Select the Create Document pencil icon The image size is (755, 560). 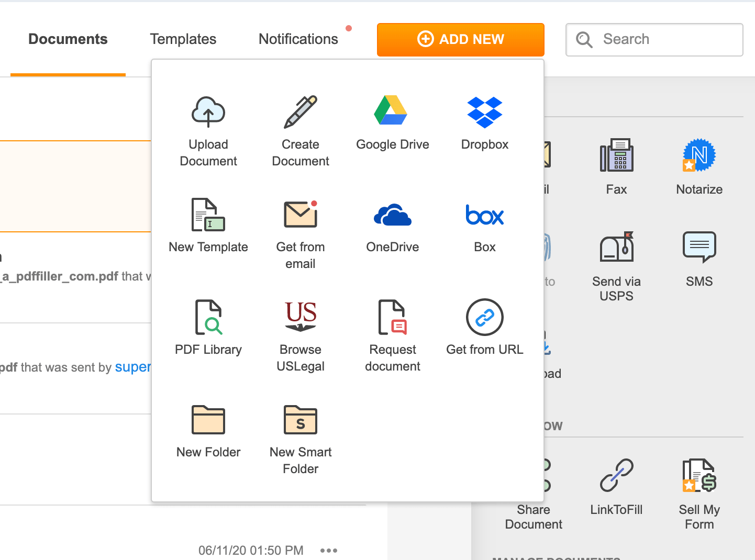coord(301,112)
